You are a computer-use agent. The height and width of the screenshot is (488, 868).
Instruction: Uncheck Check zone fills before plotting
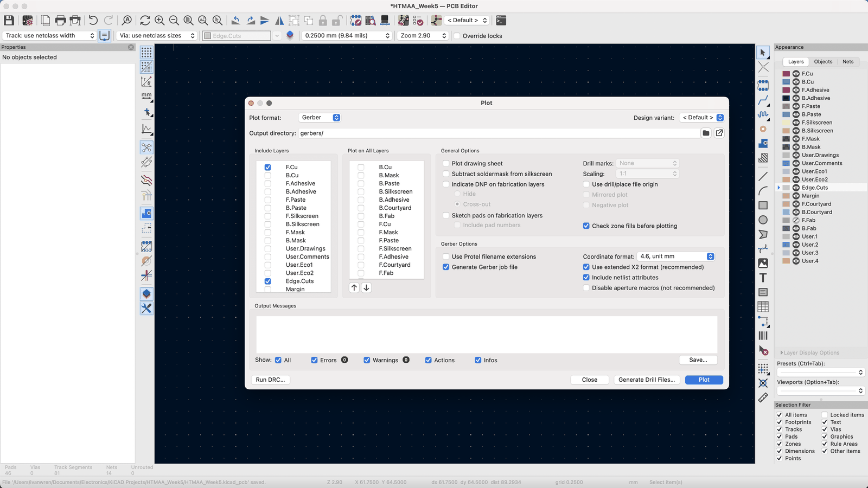pos(586,226)
